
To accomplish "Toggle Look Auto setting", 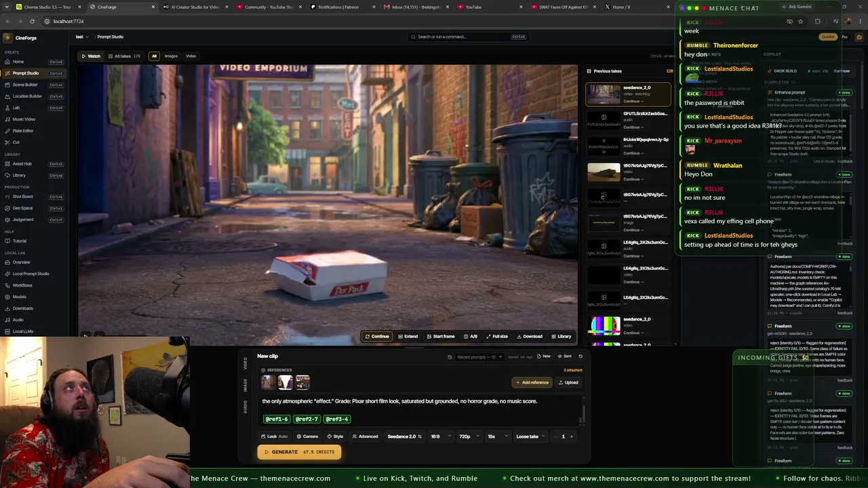I will (x=275, y=436).
